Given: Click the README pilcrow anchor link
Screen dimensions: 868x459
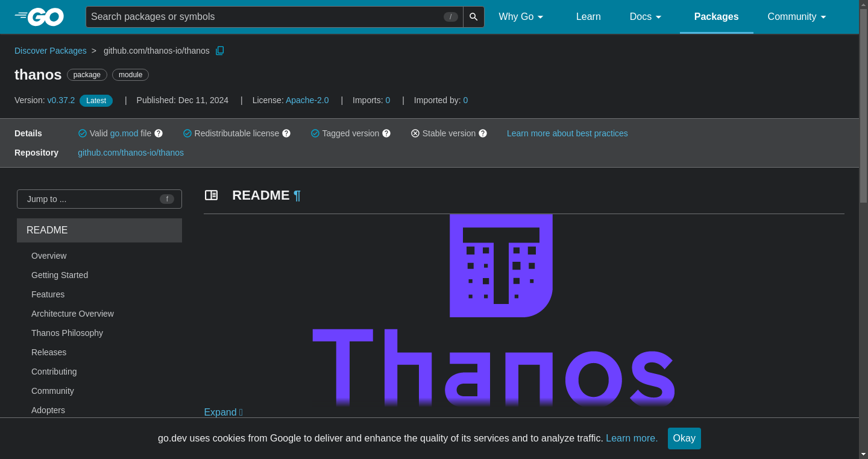Looking at the screenshot, I should 297,195.
